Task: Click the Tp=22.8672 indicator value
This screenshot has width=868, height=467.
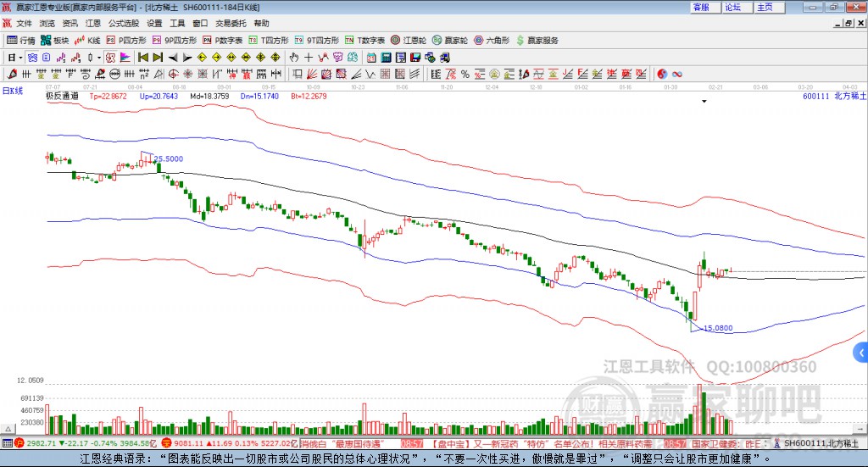Action: point(108,96)
